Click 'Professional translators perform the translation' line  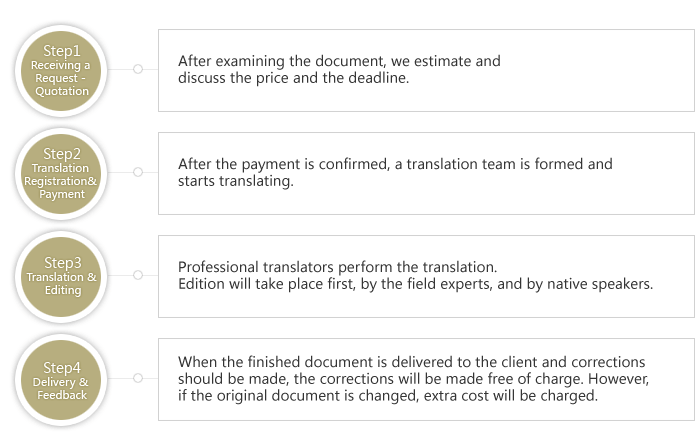337,267
